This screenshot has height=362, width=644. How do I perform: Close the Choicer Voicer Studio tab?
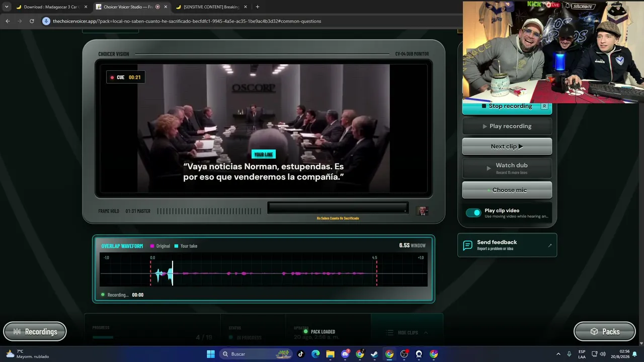click(166, 7)
